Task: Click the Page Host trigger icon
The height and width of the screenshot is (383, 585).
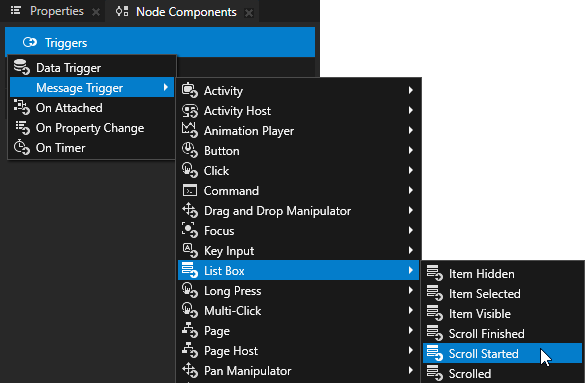Action: tap(190, 350)
